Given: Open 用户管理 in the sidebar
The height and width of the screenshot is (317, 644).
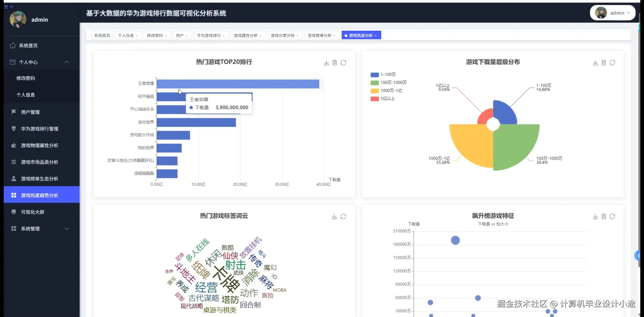Looking at the screenshot, I should (x=30, y=112).
